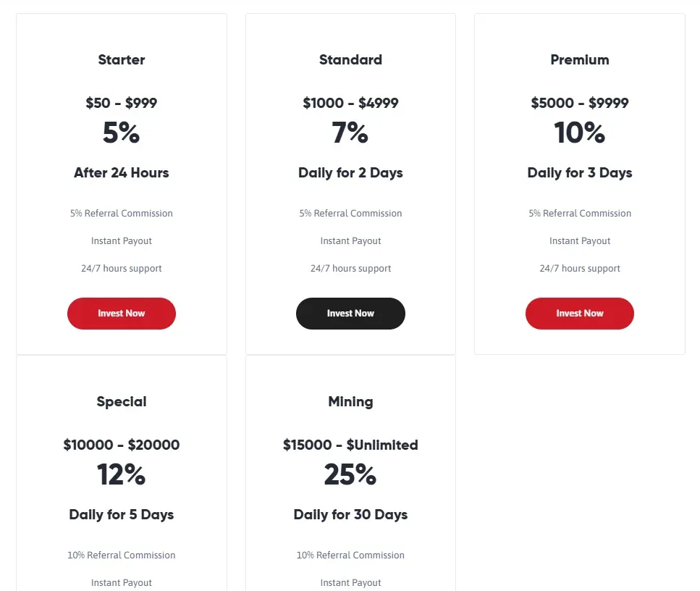700x591 pixels.
Task: Click Invest Now under Premium plan
Action: click(579, 314)
